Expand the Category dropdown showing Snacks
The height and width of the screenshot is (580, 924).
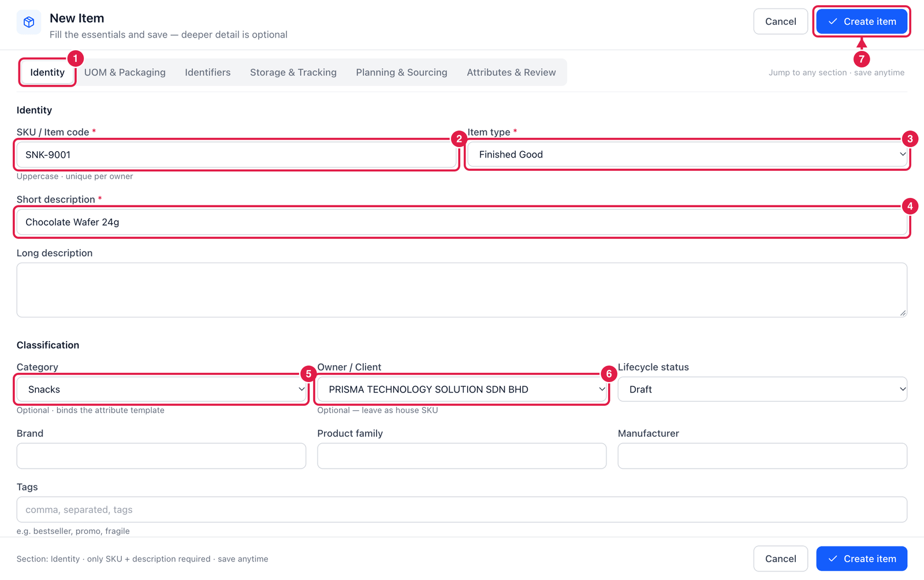coord(161,390)
